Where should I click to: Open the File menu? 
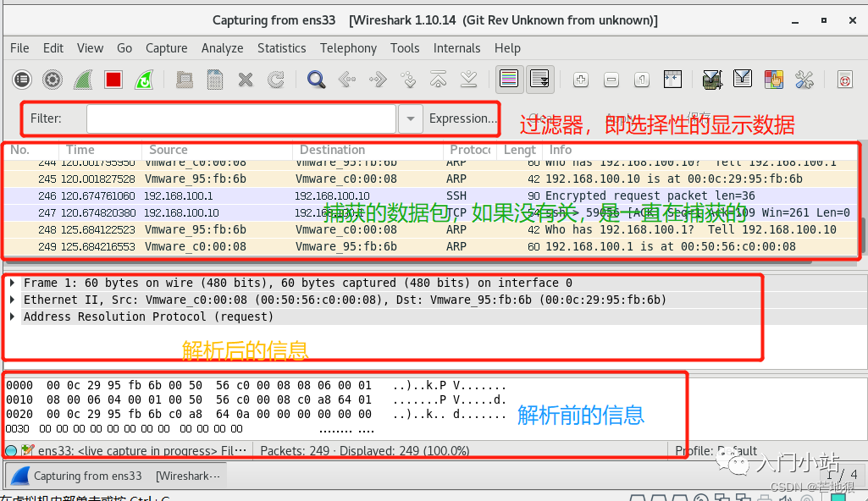(x=19, y=49)
